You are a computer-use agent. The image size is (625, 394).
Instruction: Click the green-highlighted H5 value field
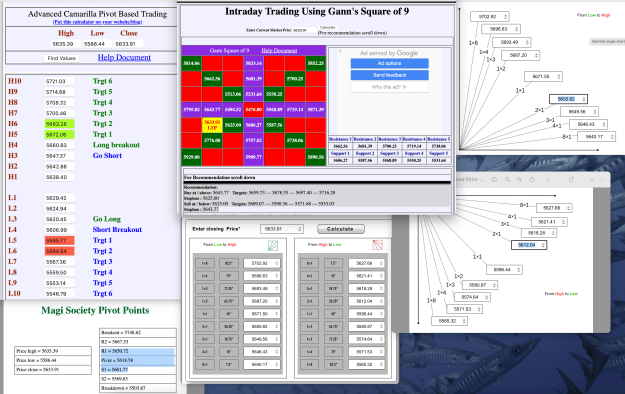(59, 135)
